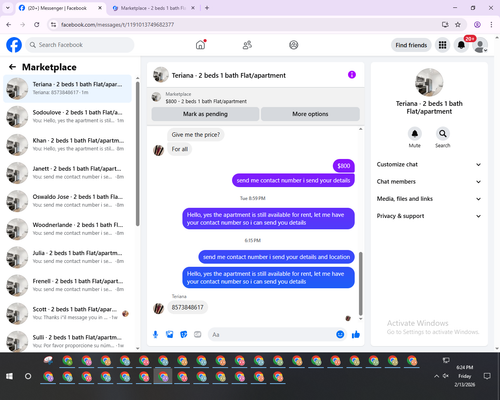This screenshot has height=400, width=500.
Task: Go back in browser history
Action: [x=9, y=24]
